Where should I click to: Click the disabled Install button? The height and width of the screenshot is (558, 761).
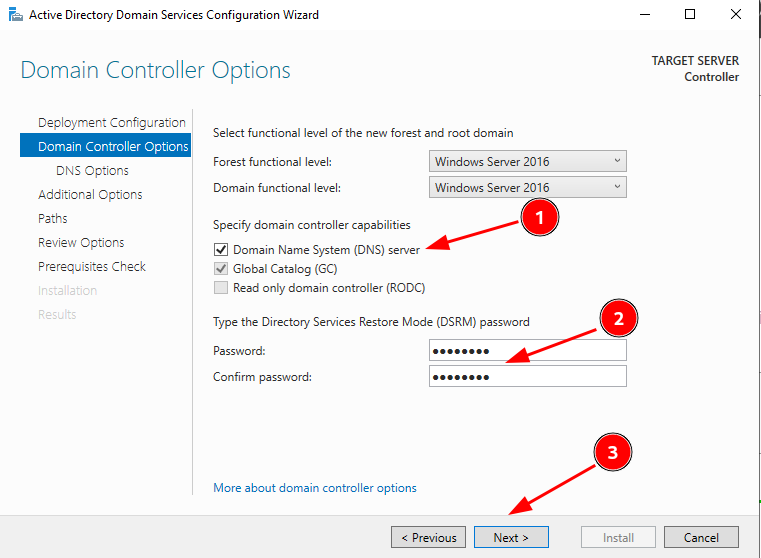pos(618,537)
